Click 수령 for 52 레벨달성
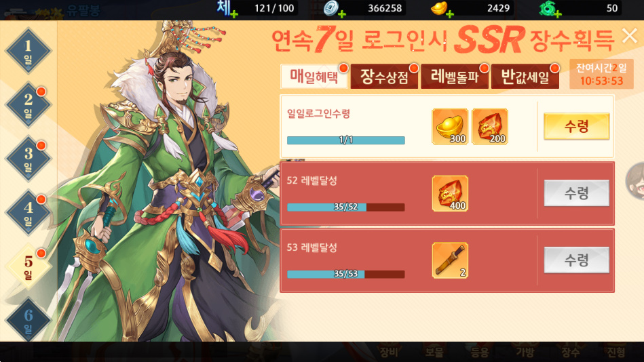 click(x=576, y=193)
